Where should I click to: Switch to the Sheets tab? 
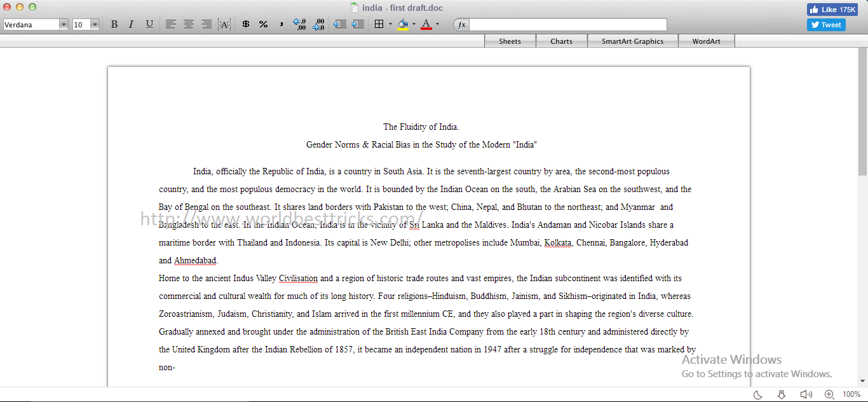coord(510,41)
